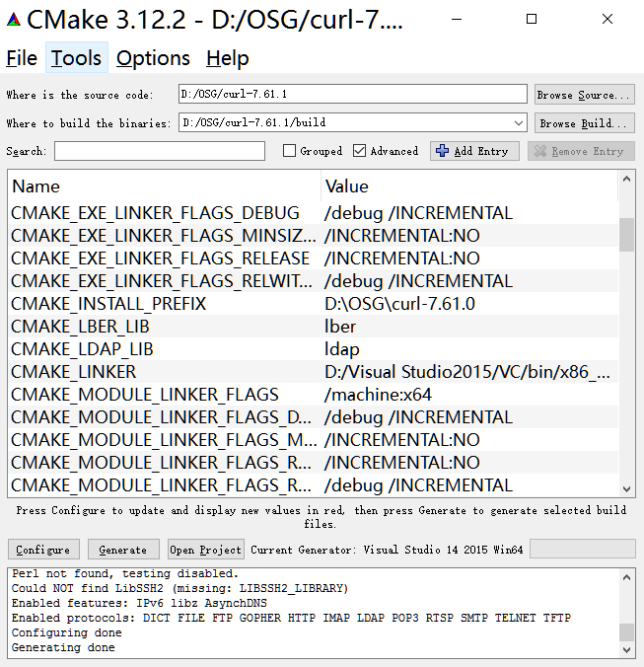Click the source code path field

coord(353,94)
